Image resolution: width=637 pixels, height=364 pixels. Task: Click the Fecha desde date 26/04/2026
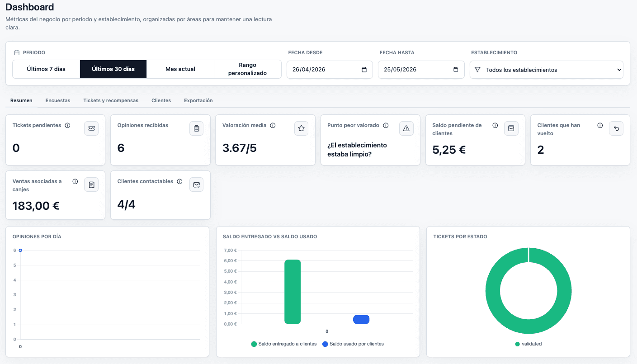pyautogui.click(x=309, y=70)
